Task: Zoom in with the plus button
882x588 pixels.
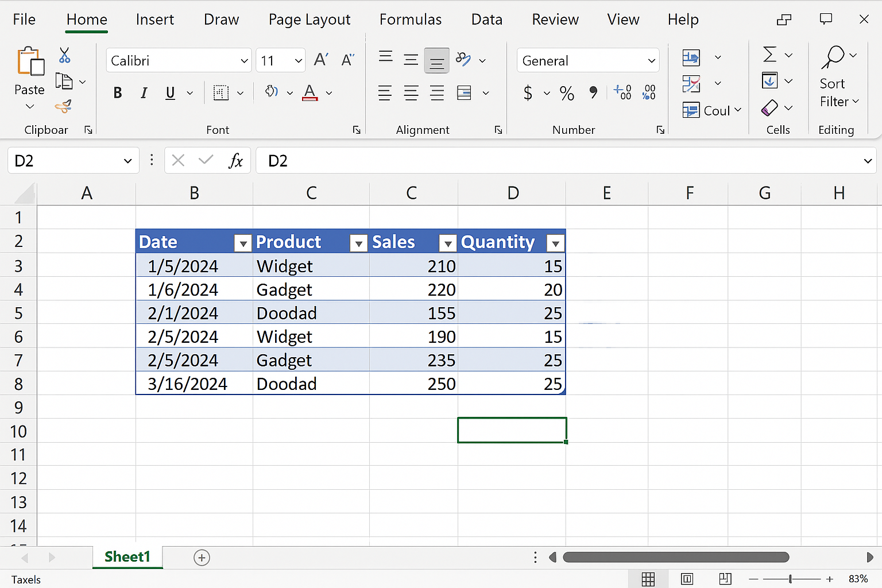Action: 829,579
